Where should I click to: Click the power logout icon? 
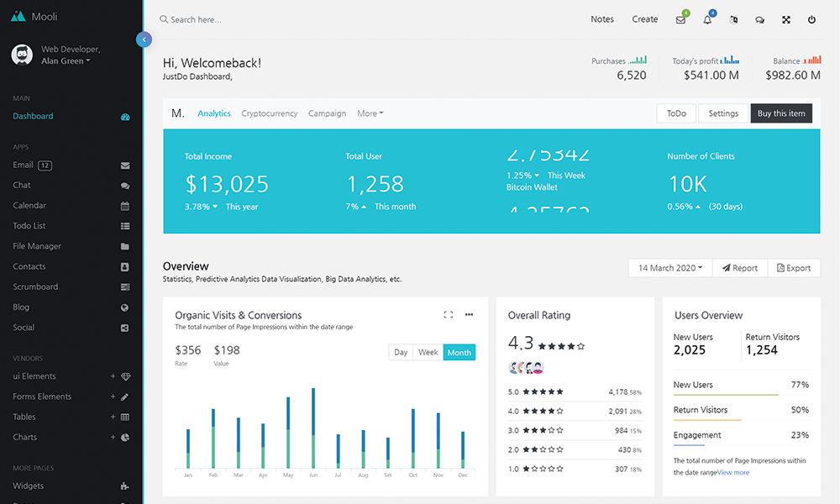coord(811,19)
